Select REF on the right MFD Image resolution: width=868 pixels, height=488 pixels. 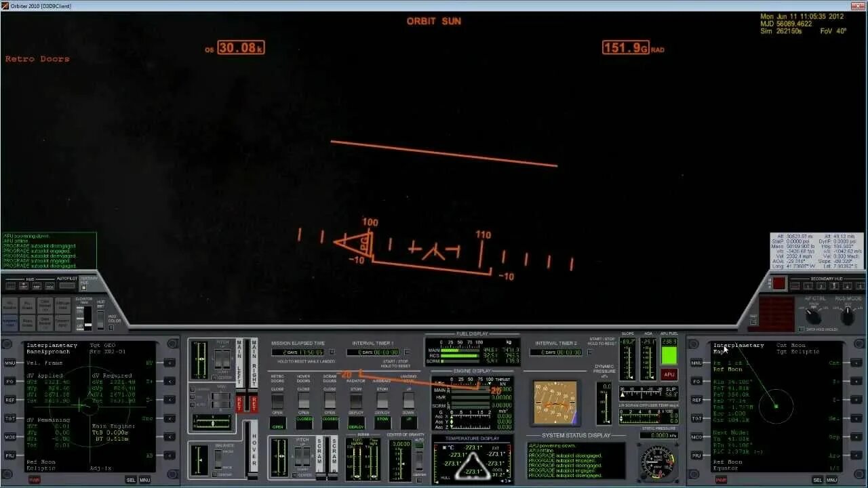(x=696, y=400)
